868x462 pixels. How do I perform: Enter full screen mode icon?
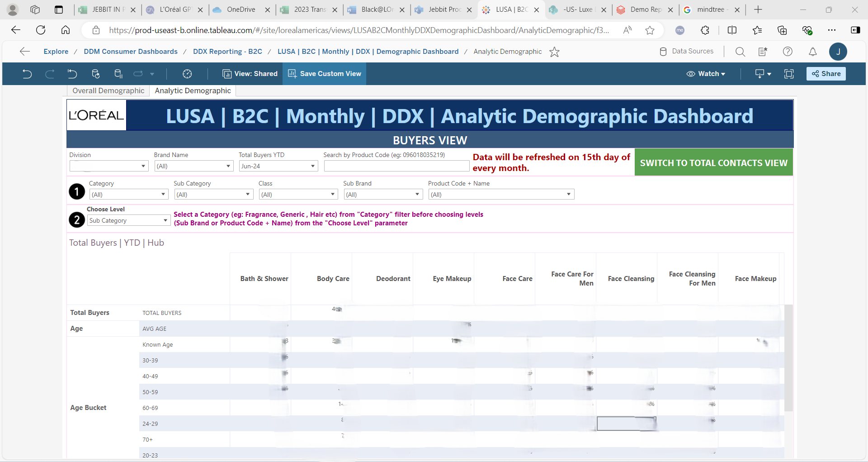point(789,74)
